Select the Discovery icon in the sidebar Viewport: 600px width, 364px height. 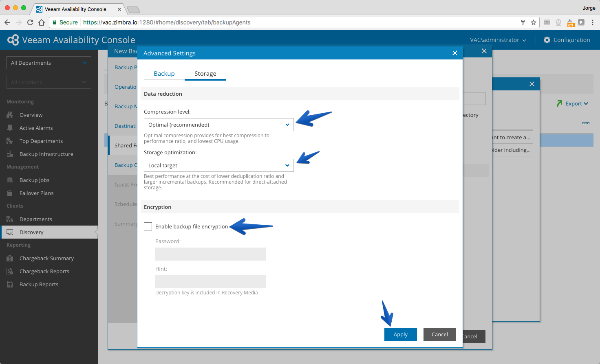[x=10, y=232]
